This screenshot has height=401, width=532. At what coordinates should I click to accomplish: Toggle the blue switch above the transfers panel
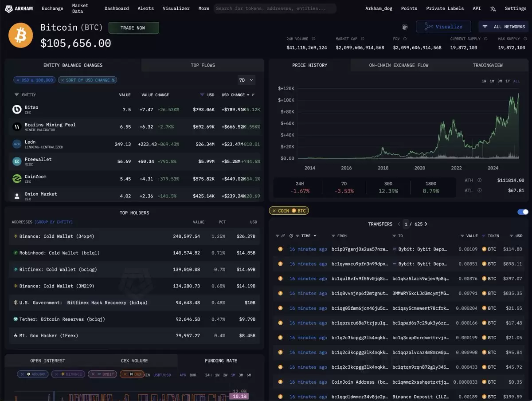(523, 212)
